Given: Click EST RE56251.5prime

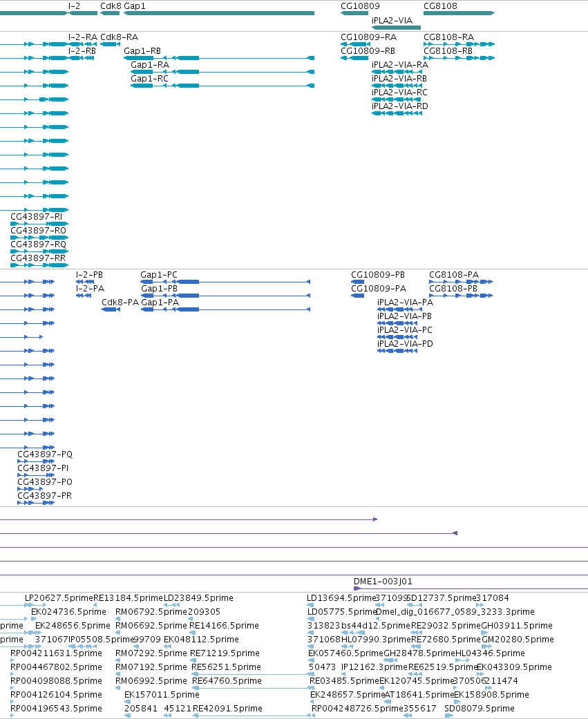Looking at the screenshot, I should tap(226, 667).
